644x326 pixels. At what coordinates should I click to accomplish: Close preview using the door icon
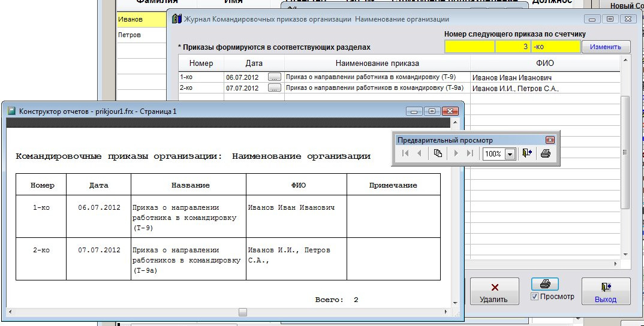(x=526, y=153)
